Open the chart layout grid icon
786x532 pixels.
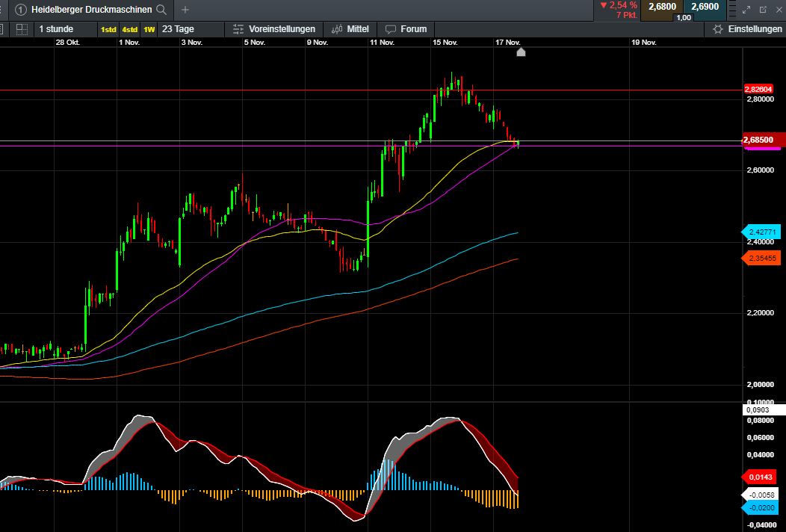(x=22, y=29)
